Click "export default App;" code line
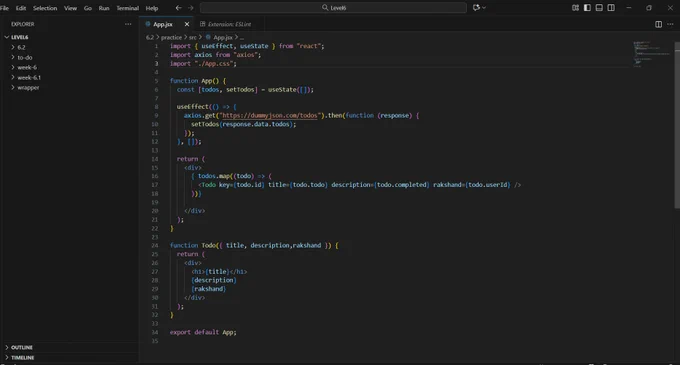 [203, 332]
